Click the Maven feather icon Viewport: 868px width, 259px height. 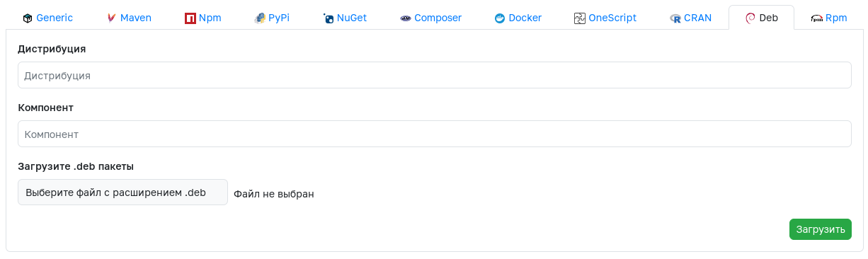[112, 18]
